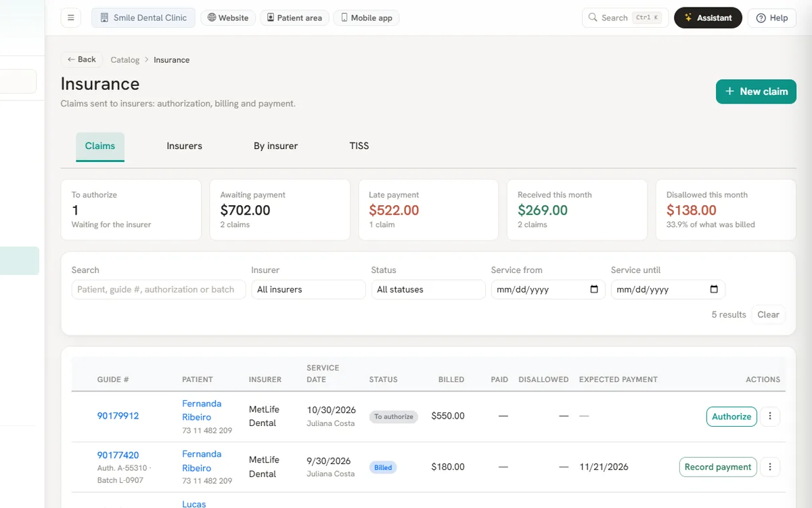Record payment for guide 90177420
This screenshot has width=812, height=508.
coord(718,467)
